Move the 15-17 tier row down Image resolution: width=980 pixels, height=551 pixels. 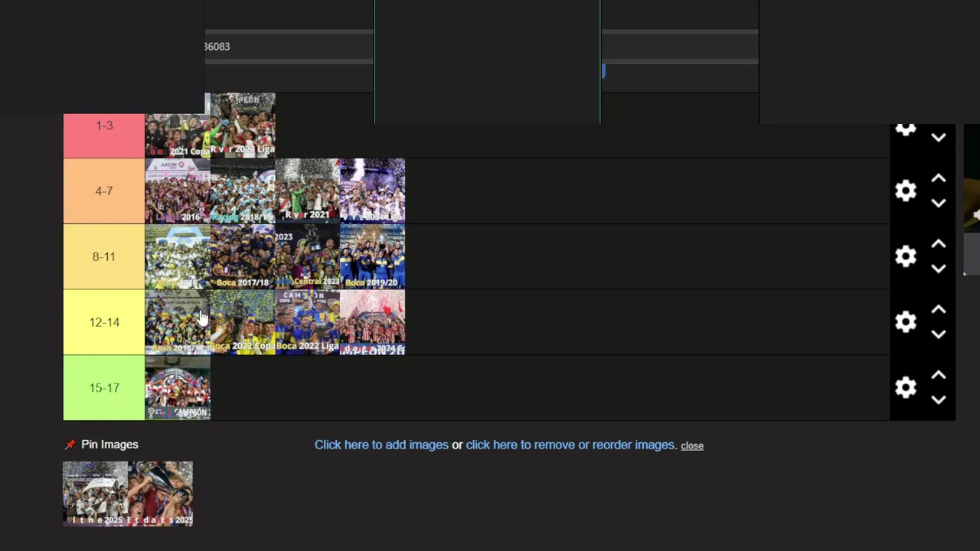939,400
